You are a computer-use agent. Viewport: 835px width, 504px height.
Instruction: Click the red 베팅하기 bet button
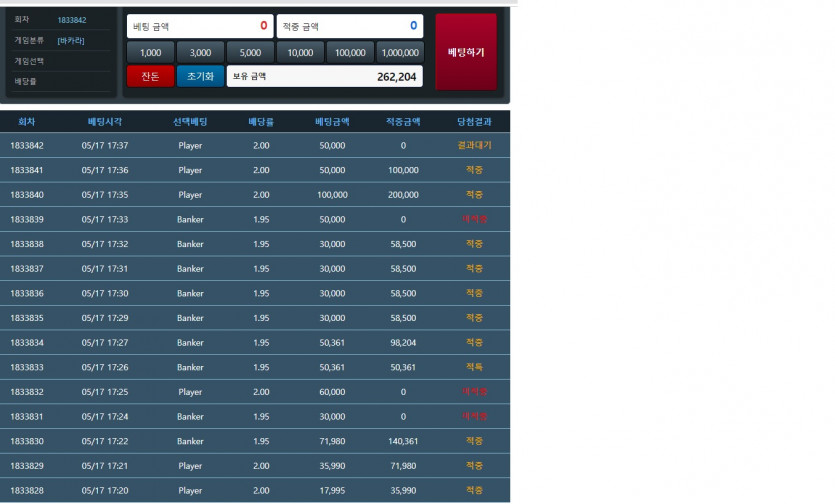click(x=466, y=52)
